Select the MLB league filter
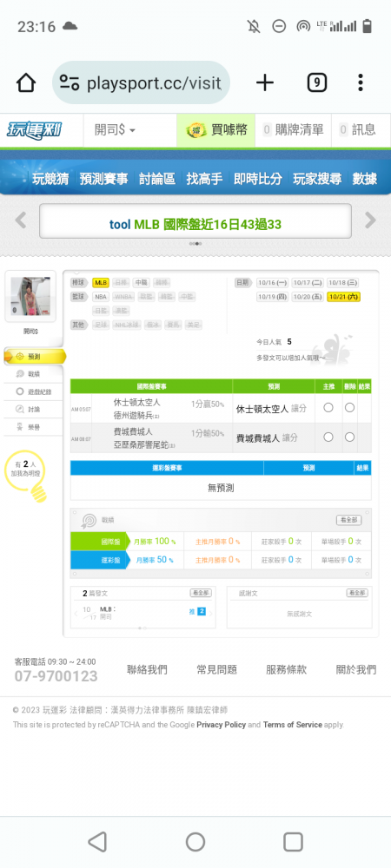391x868 pixels. (x=100, y=282)
